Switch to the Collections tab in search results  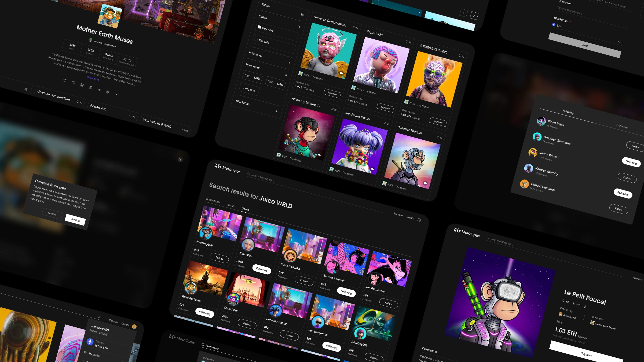213,201
